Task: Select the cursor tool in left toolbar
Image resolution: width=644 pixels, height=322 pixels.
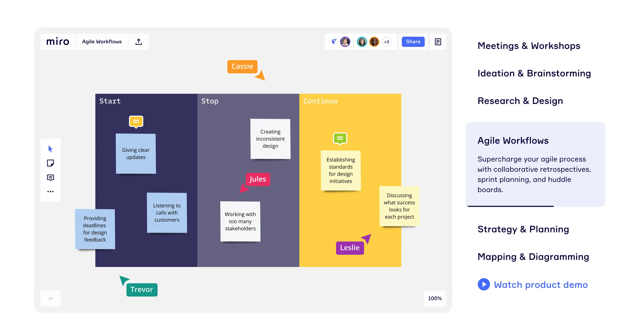Action: (50, 149)
